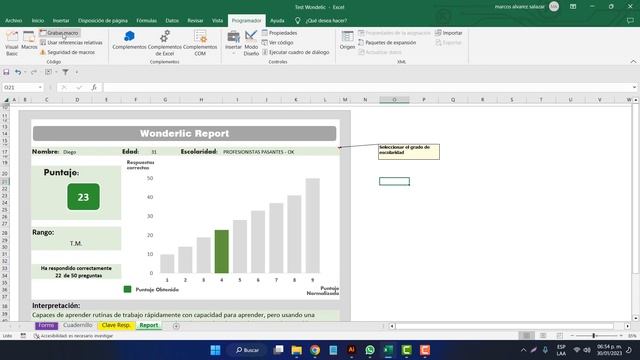Switch to the Insertar ribbon tab
Screen dimensions: 640x360
(61, 20)
